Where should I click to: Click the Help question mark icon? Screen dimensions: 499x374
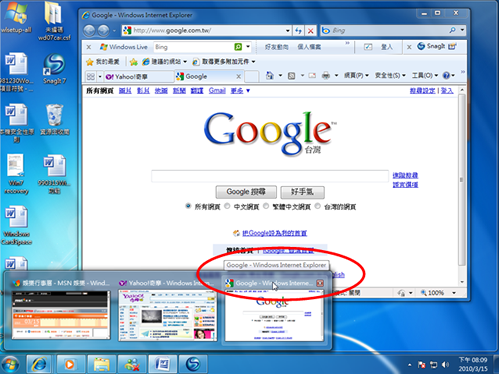coord(446,76)
